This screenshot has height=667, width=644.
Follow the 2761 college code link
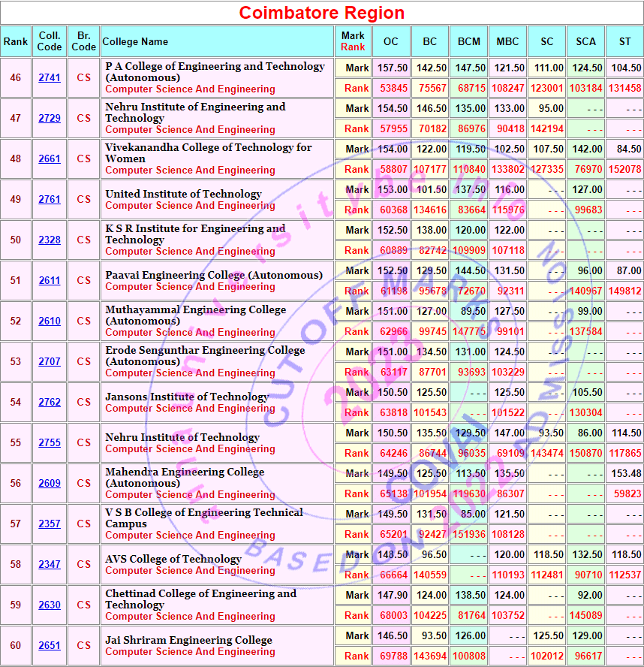pyautogui.click(x=50, y=200)
